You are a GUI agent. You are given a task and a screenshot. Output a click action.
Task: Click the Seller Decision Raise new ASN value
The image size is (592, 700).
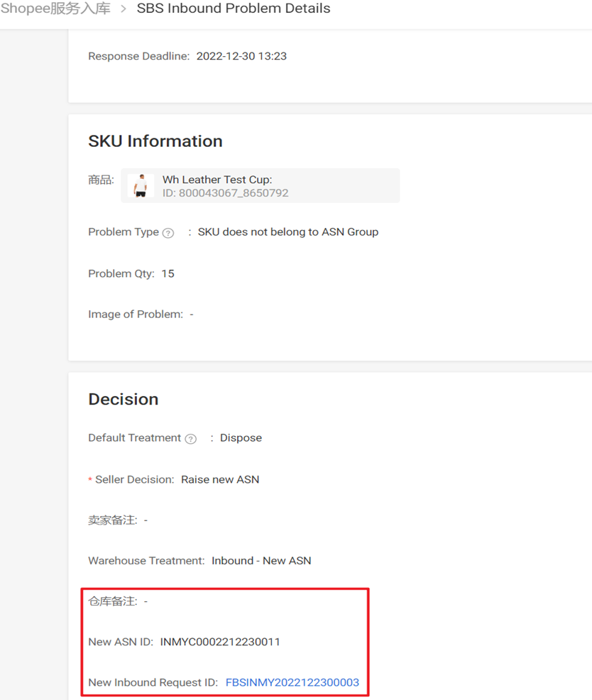coord(220,479)
